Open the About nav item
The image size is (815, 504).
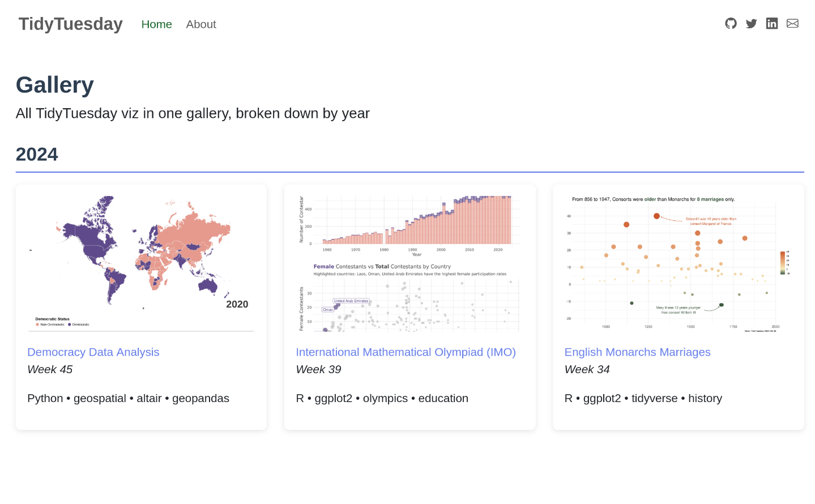click(201, 24)
